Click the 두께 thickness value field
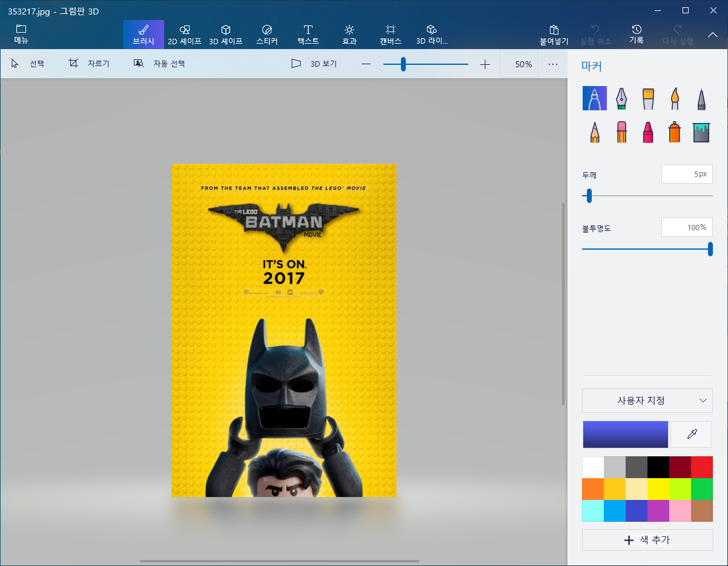 pyautogui.click(x=687, y=174)
